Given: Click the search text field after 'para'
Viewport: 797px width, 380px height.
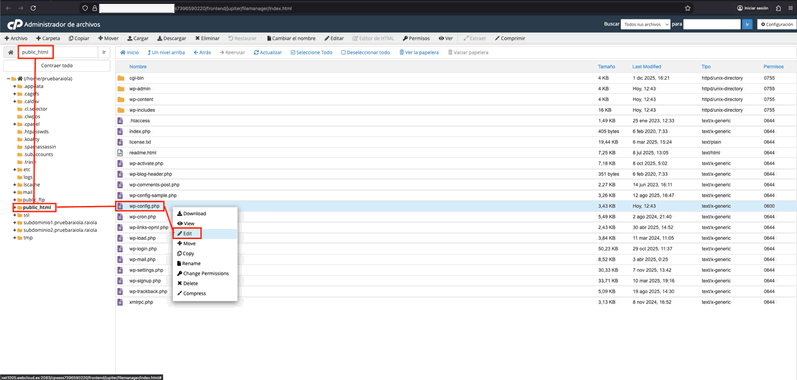Looking at the screenshot, I should tap(712, 24).
